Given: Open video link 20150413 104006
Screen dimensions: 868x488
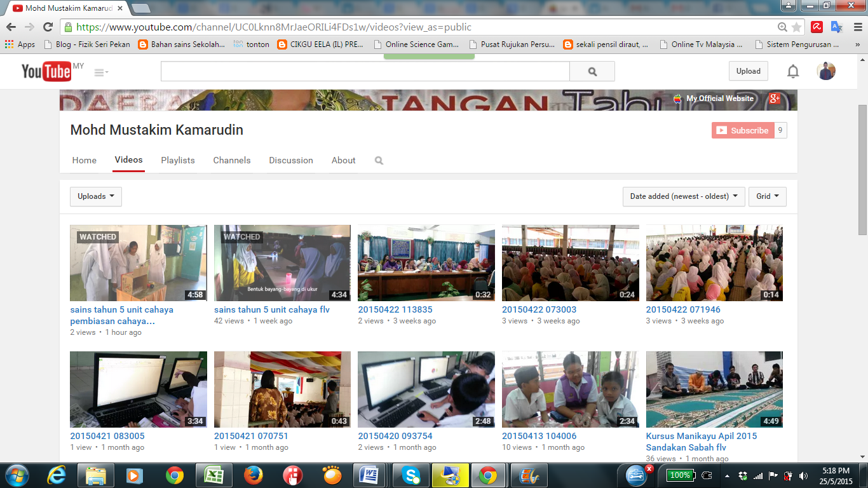Looking at the screenshot, I should click(539, 436).
